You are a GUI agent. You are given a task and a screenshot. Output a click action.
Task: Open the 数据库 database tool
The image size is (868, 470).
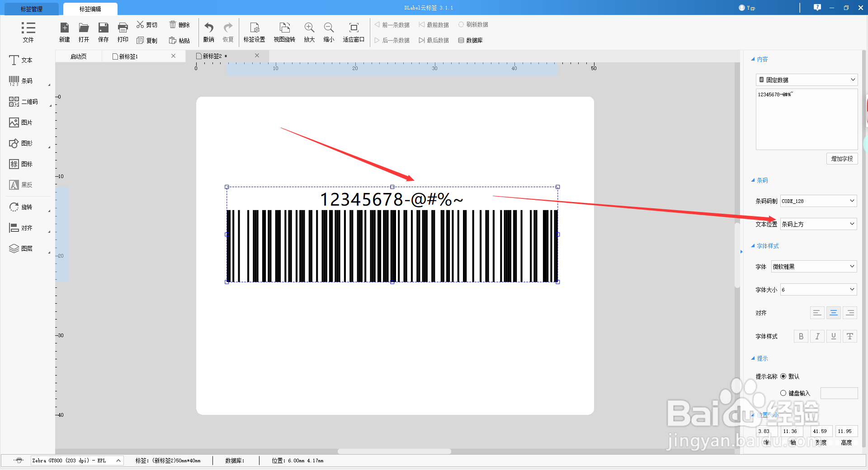[470, 40]
